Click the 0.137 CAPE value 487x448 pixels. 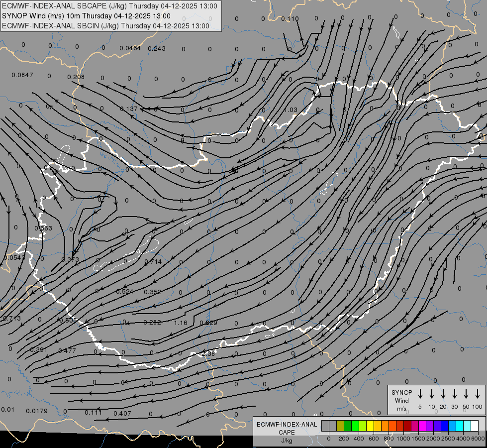128,109
